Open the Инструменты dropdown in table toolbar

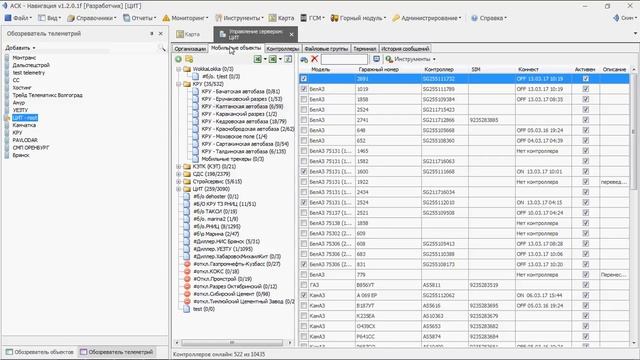411,59
